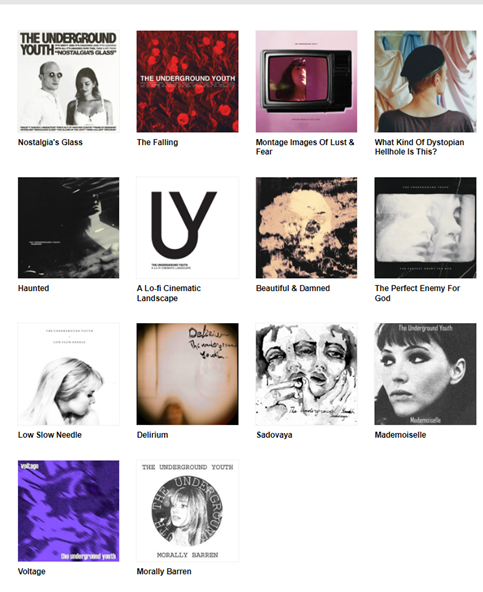Screen dimensions: 483x592
Task: Open the Morally Barren circular cover
Action: pyautogui.click(x=187, y=511)
